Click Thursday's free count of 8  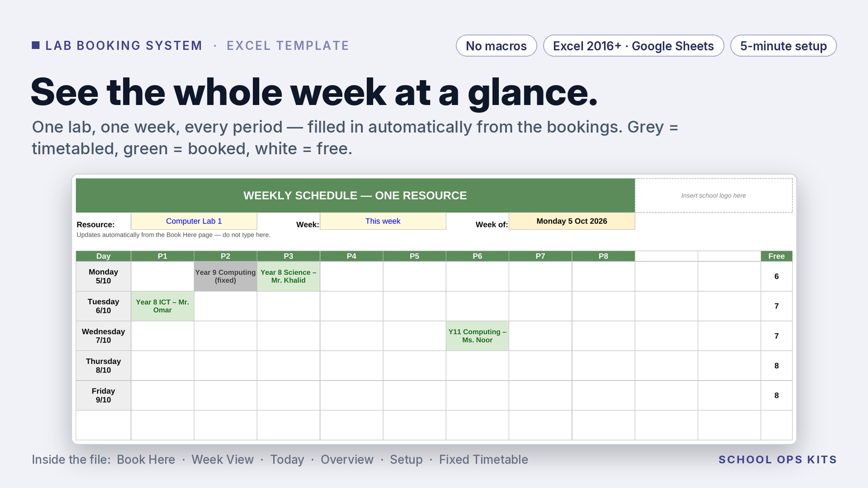[x=776, y=366]
